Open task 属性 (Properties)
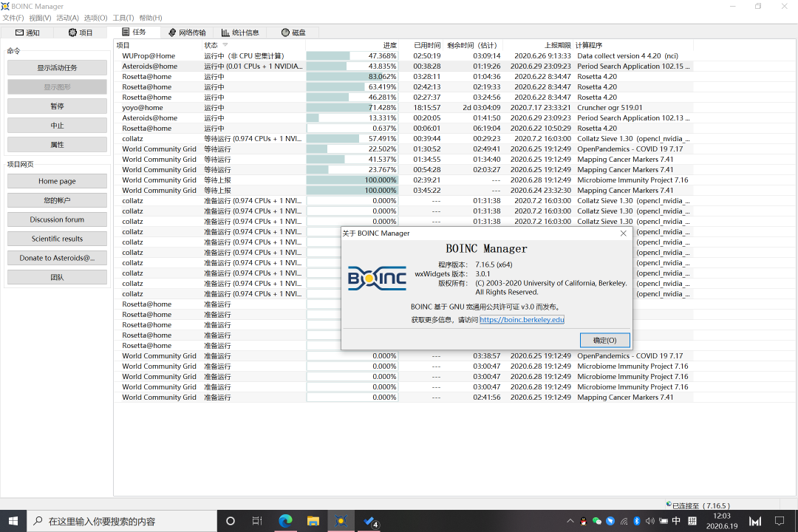Screen dimensions: 798x532 (57, 145)
